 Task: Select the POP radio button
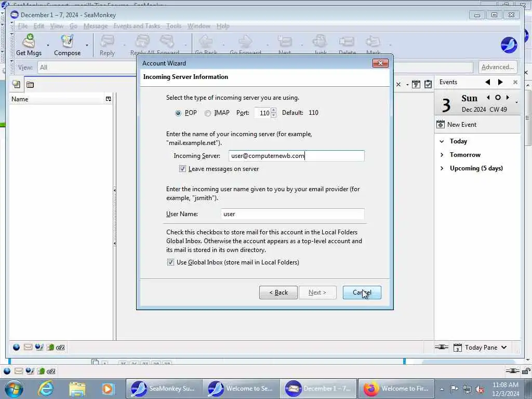(x=178, y=113)
